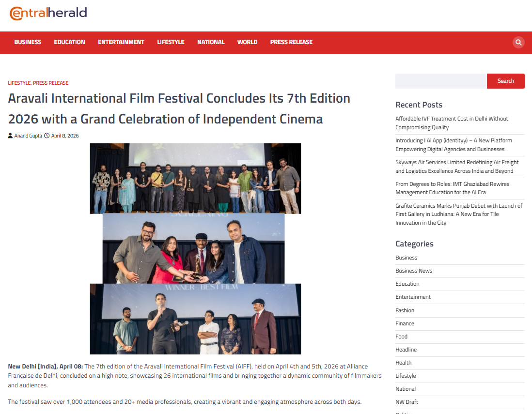Read the IMT Ghaziabad recent post

pyautogui.click(x=452, y=188)
